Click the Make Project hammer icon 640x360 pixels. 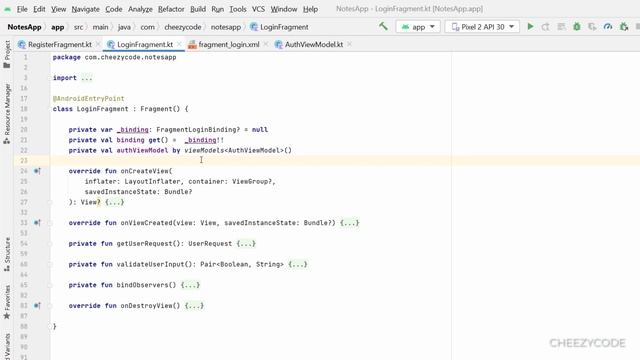point(383,27)
